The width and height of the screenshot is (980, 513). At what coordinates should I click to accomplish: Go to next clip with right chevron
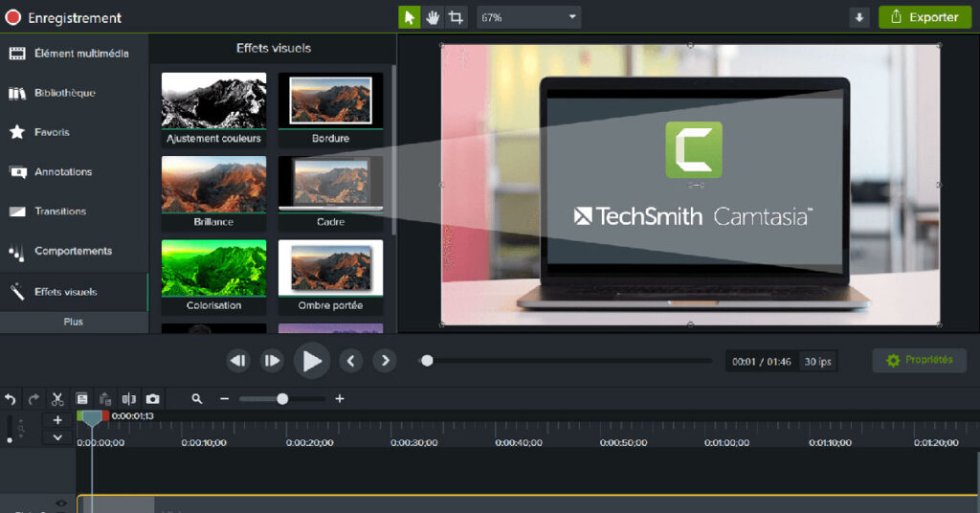385,361
